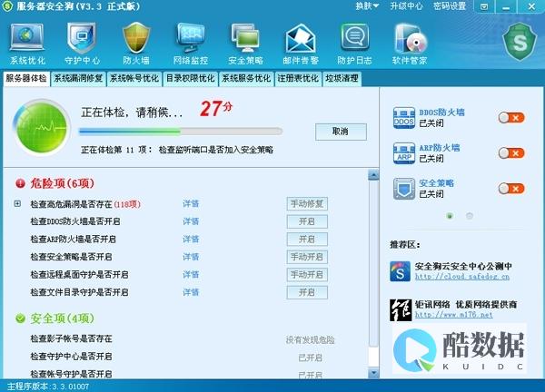
Task: Switch to the 目录权限优化 tab
Action: [x=190, y=78]
